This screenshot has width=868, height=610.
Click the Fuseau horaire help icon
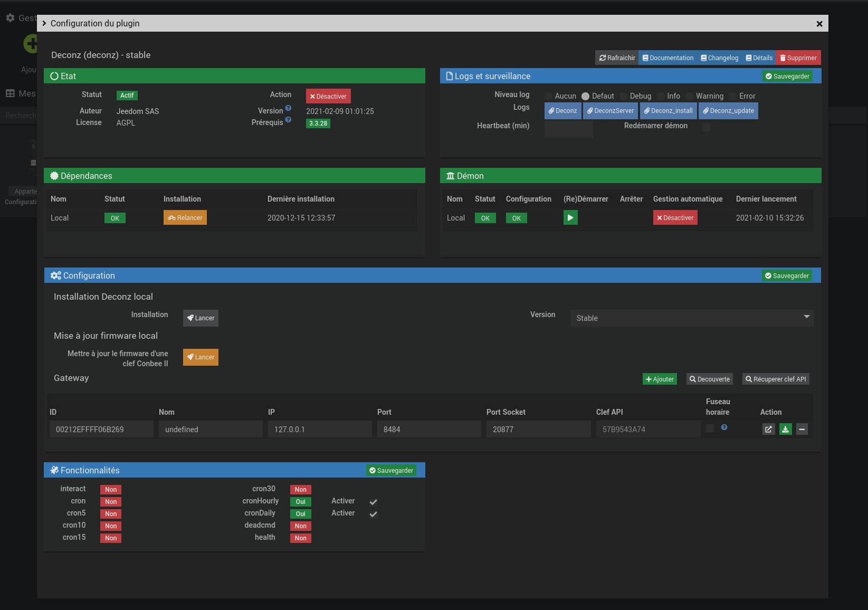724,427
